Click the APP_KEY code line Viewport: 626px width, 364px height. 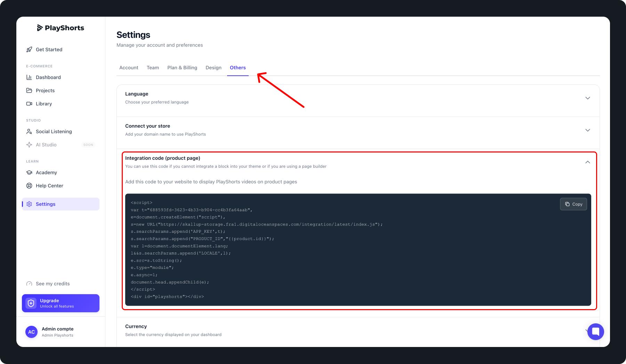click(x=178, y=231)
